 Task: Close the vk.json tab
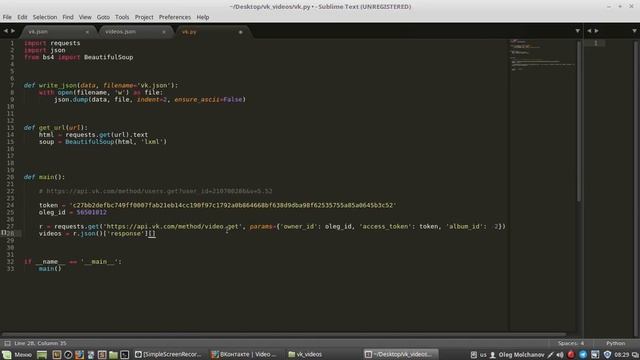[87, 32]
